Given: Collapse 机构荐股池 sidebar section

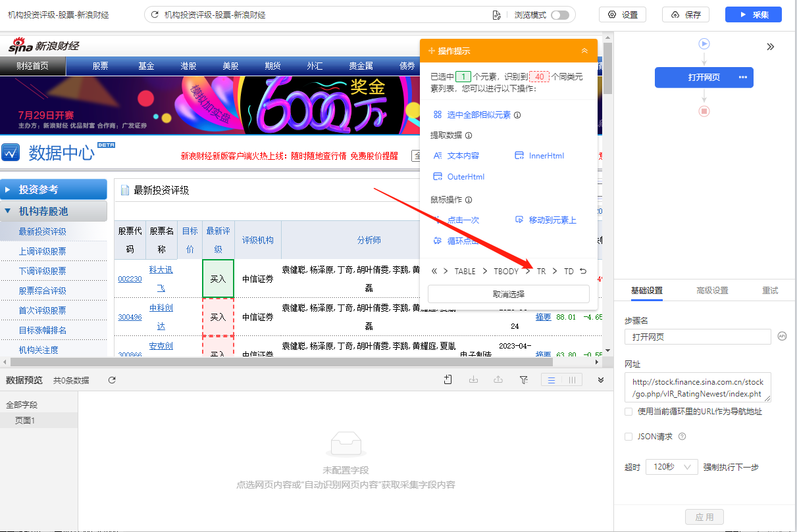Looking at the screenshot, I should pos(53,211).
